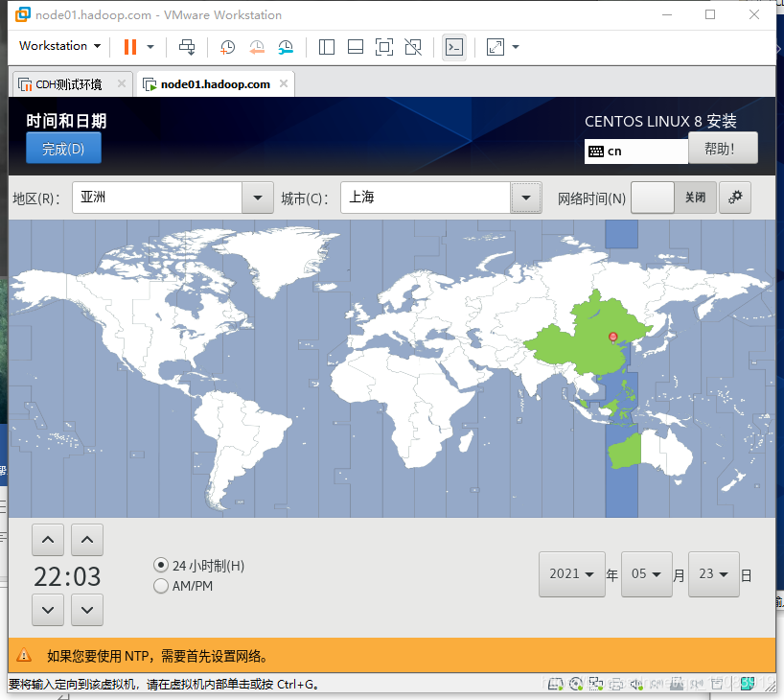The height and width of the screenshot is (700, 784).
Task: Enter full screen mode
Action: pyautogui.click(x=384, y=47)
